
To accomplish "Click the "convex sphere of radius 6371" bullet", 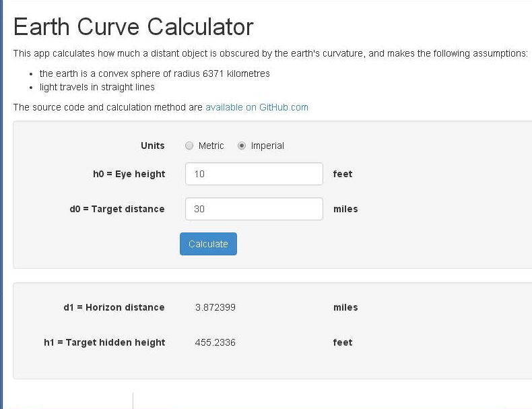I will [154, 73].
